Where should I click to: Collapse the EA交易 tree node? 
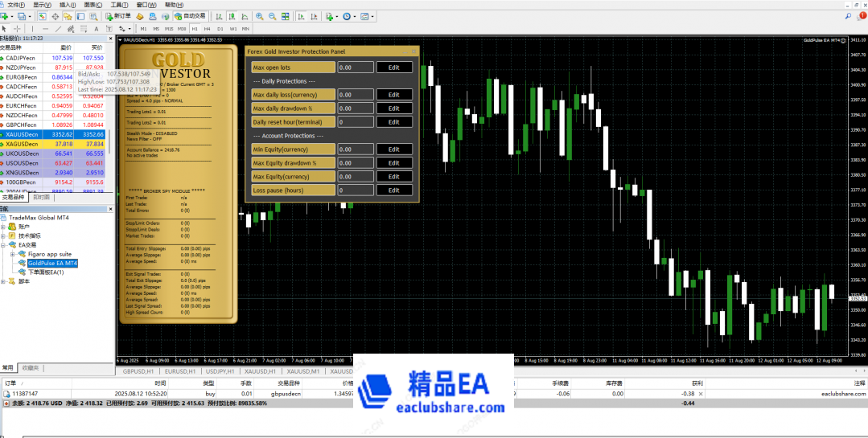tap(4, 244)
